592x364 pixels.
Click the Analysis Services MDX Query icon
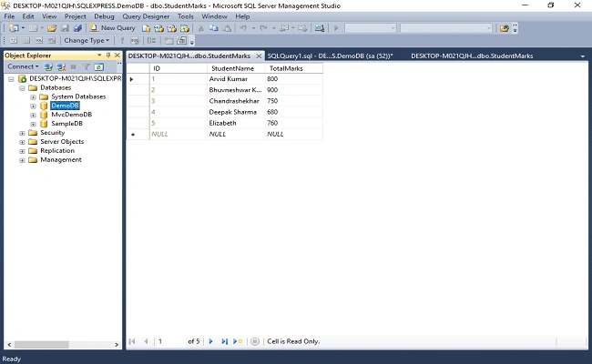(x=159, y=28)
